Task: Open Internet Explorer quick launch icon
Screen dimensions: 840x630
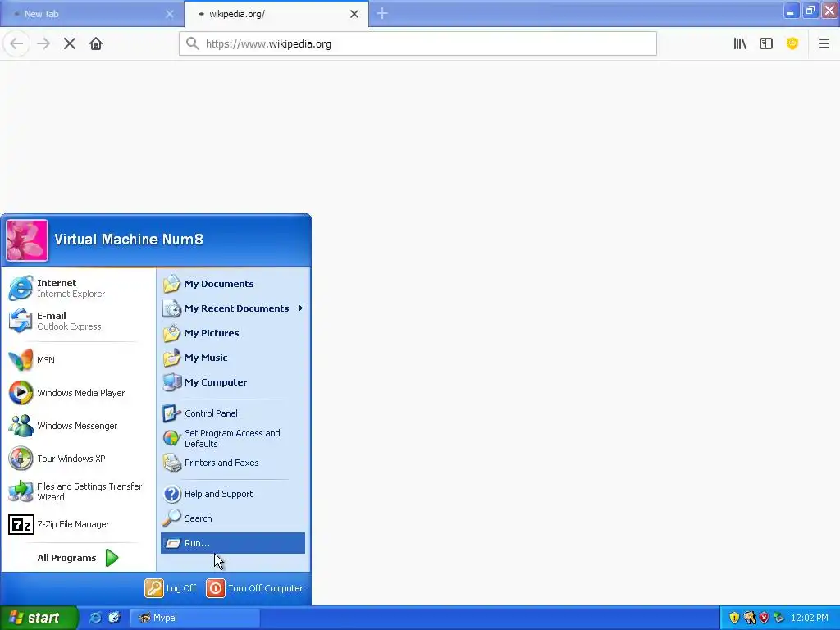Action: [x=95, y=618]
